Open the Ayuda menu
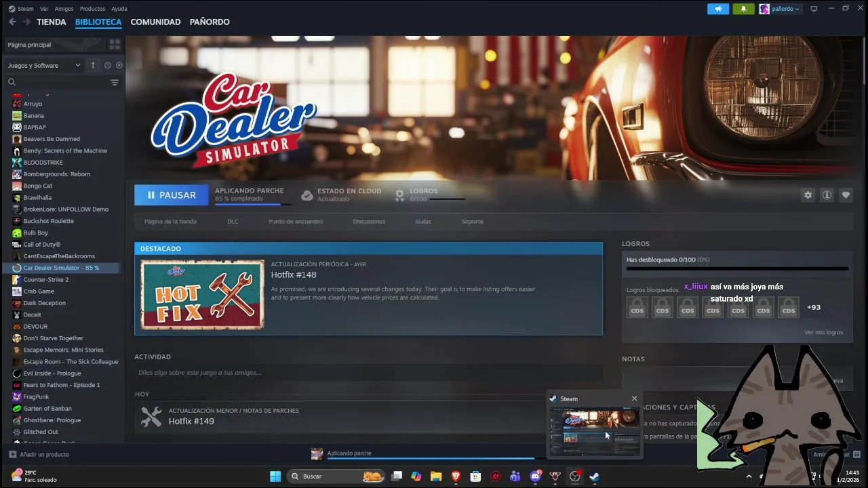 click(119, 9)
